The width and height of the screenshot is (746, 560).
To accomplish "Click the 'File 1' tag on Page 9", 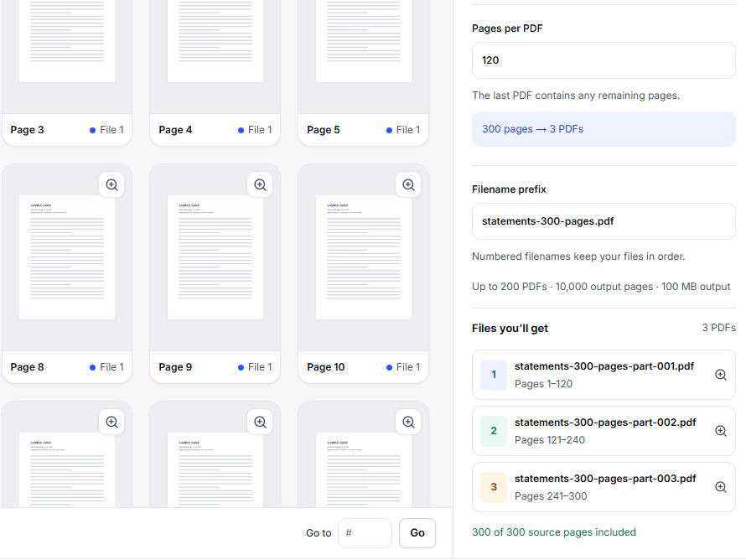I will click(x=255, y=367).
